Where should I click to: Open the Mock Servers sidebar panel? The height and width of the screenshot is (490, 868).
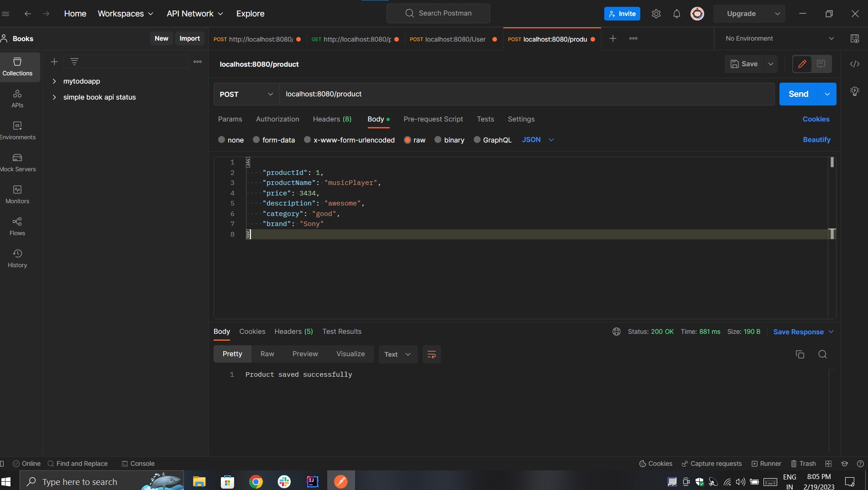17,162
